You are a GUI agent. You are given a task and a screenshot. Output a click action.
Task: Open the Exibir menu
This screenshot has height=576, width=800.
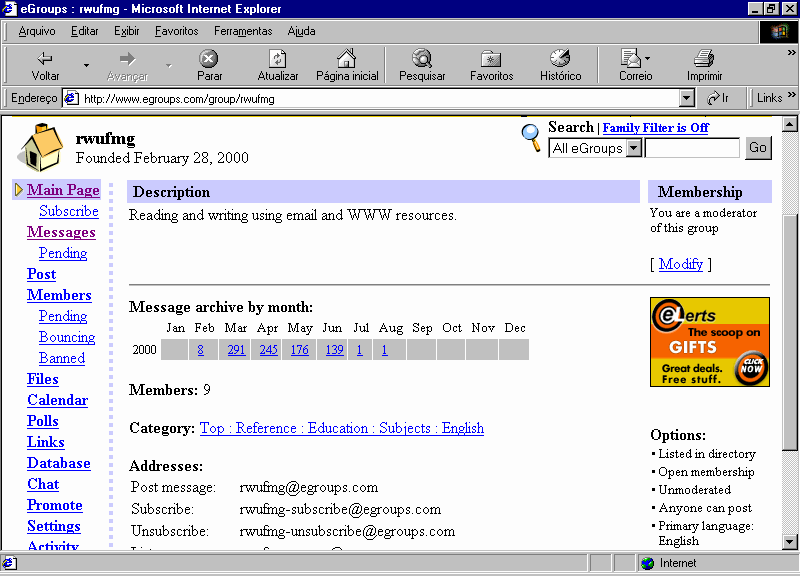coord(127,31)
